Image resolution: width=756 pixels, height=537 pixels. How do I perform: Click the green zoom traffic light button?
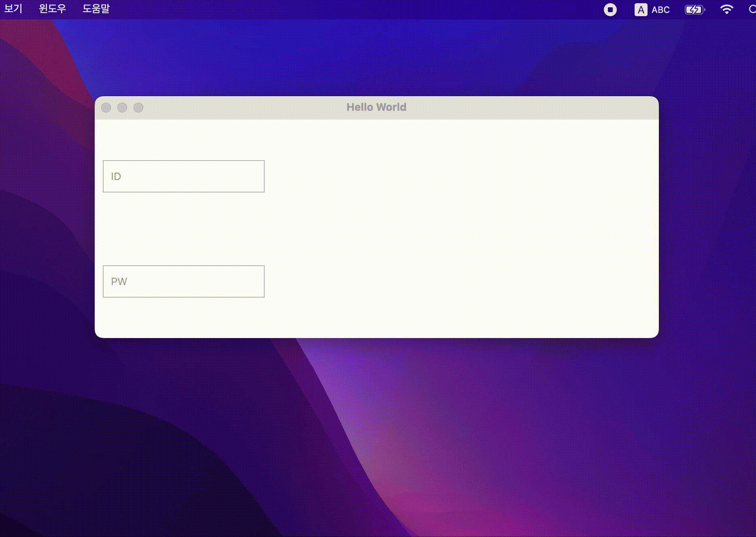pyautogui.click(x=138, y=108)
